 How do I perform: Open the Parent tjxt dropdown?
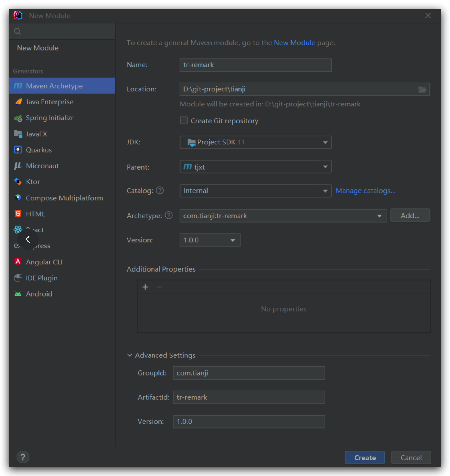click(x=256, y=167)
